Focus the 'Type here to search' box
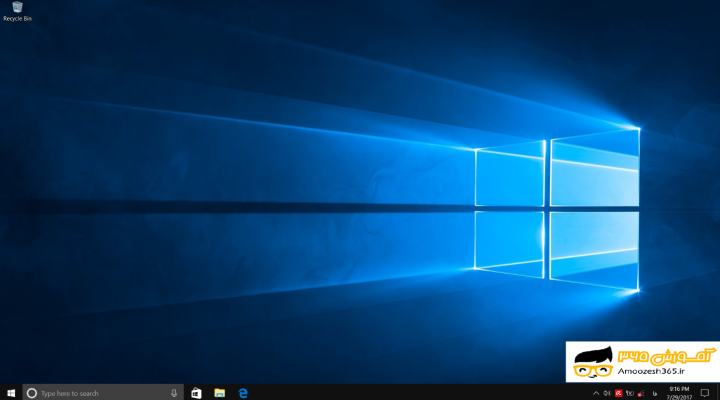Viewport: 720px width, 400px height. click(x=103, y=393)
